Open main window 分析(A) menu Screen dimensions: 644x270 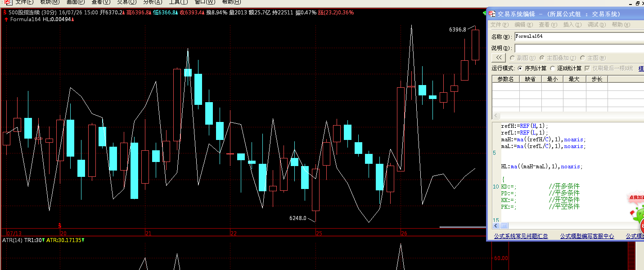(x=153, y=2)
